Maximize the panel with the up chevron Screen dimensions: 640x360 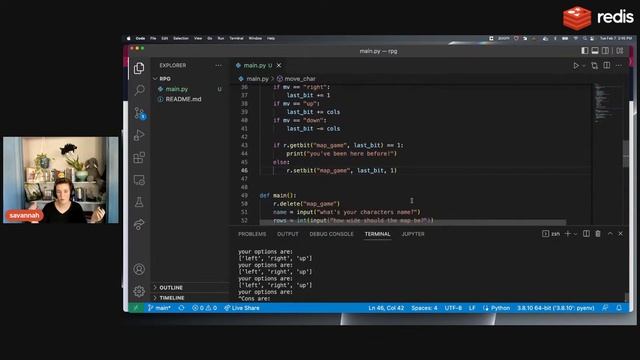click(610, 233)
